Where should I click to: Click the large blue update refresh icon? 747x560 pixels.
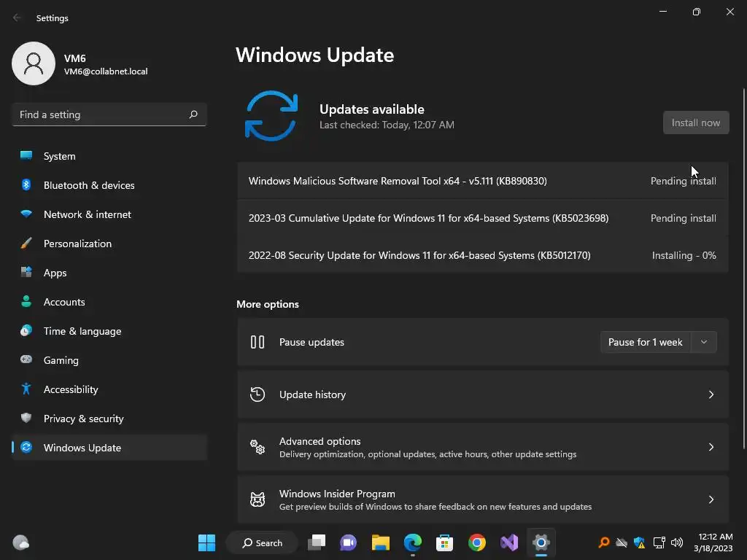click(x=271, y=116)
